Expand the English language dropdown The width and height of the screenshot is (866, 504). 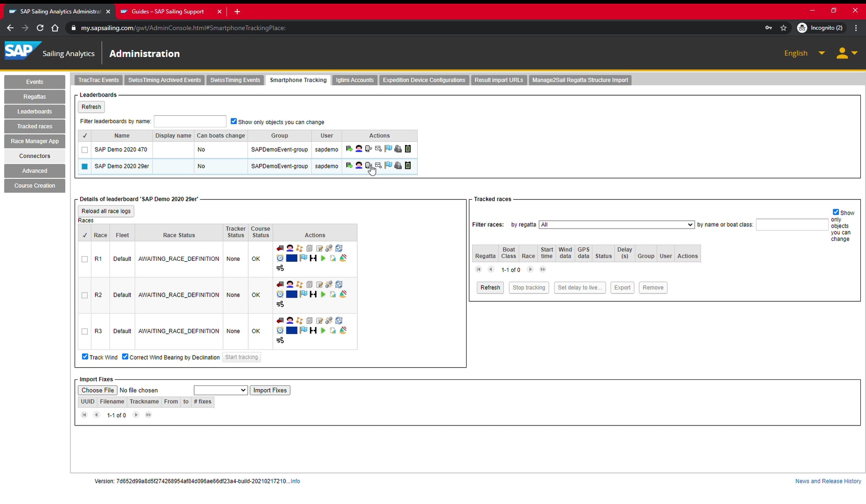[x=821, y=53]
